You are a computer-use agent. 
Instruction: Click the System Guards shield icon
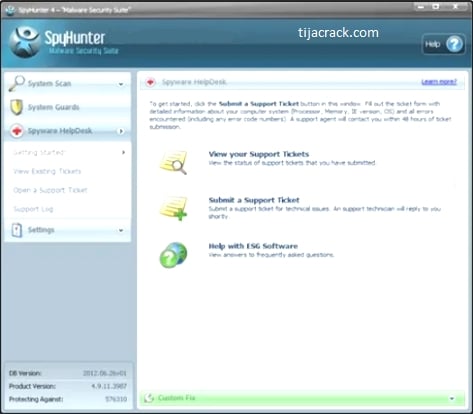(16, 107)
